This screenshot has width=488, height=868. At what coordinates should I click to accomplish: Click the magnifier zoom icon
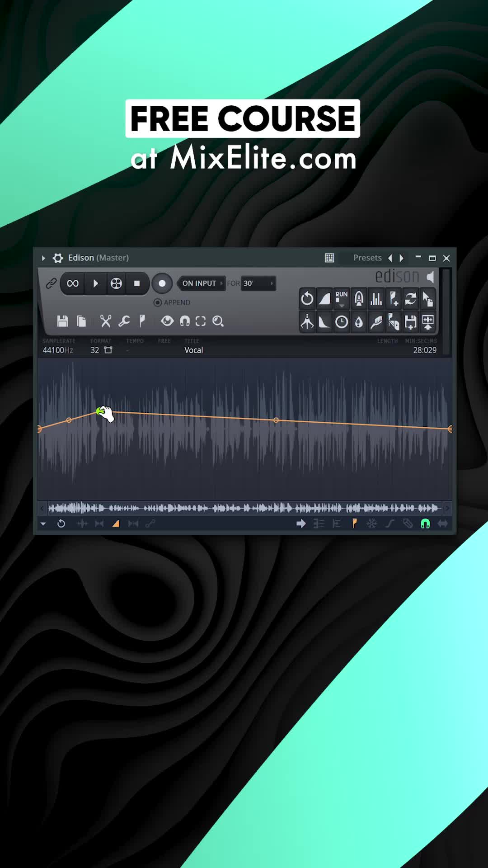click(x=218, y=321)
